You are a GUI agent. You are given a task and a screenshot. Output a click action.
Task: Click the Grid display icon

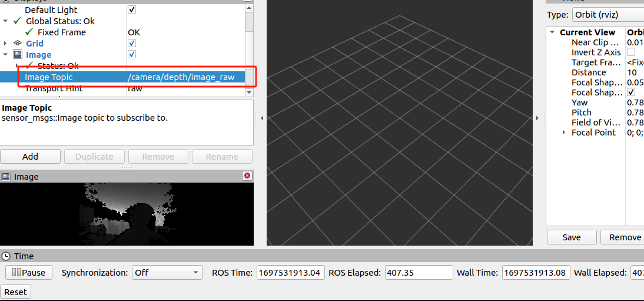tap(17, 43)
